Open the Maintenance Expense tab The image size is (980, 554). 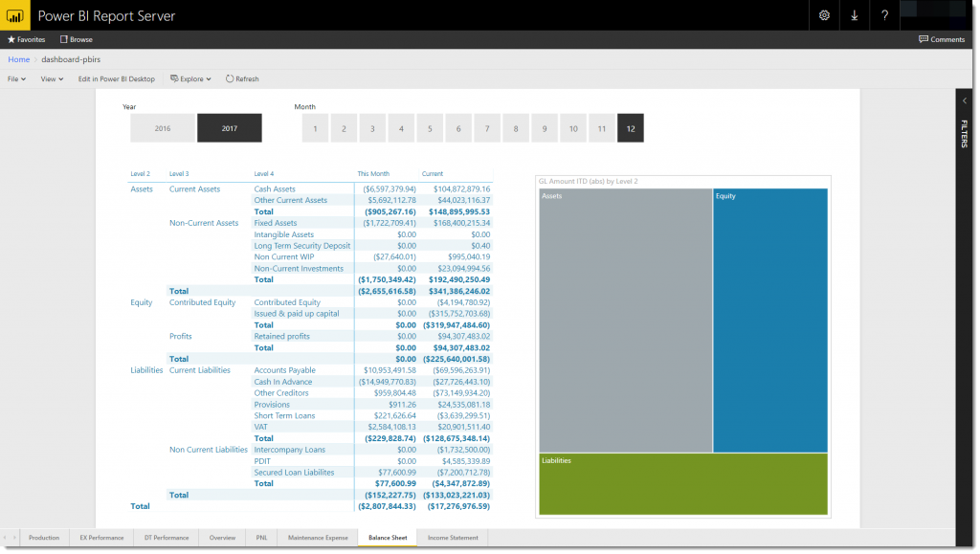(x=318, y=538)
